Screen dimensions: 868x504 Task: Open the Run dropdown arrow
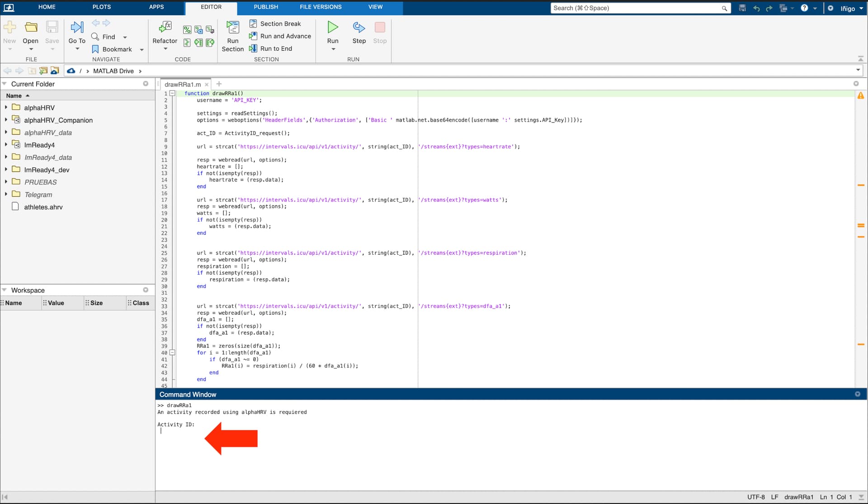pos(333,49)
